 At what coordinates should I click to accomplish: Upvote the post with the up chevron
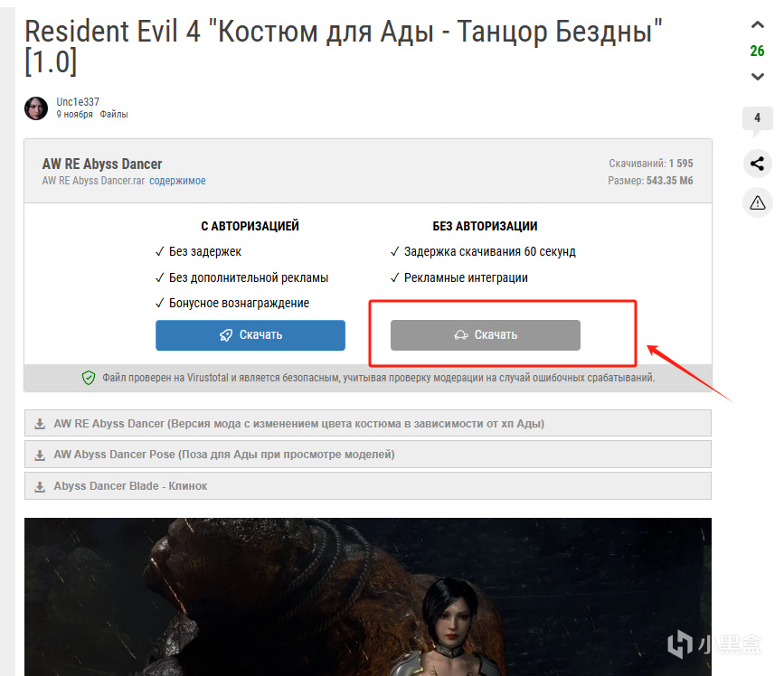(x=758, y=25)
